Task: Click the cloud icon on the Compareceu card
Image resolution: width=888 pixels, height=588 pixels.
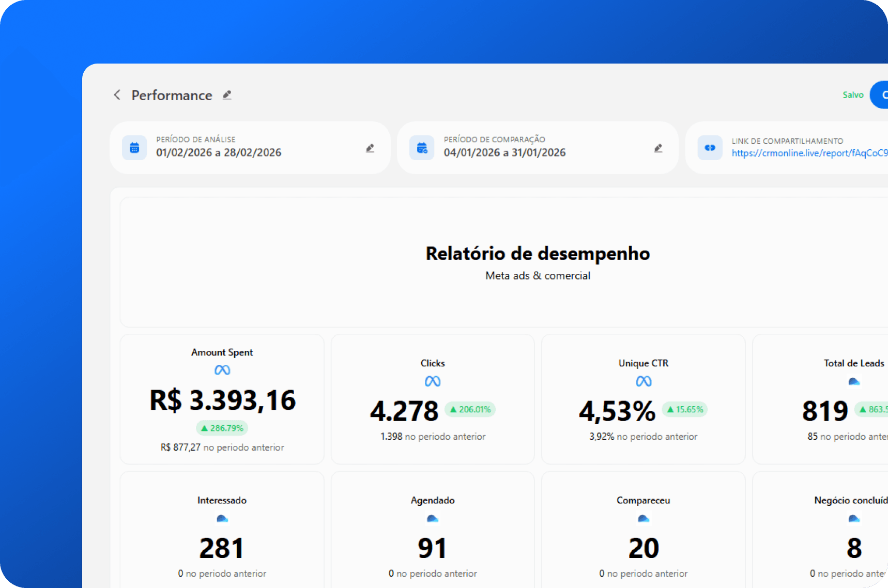Action: click(x=642, y=518)
